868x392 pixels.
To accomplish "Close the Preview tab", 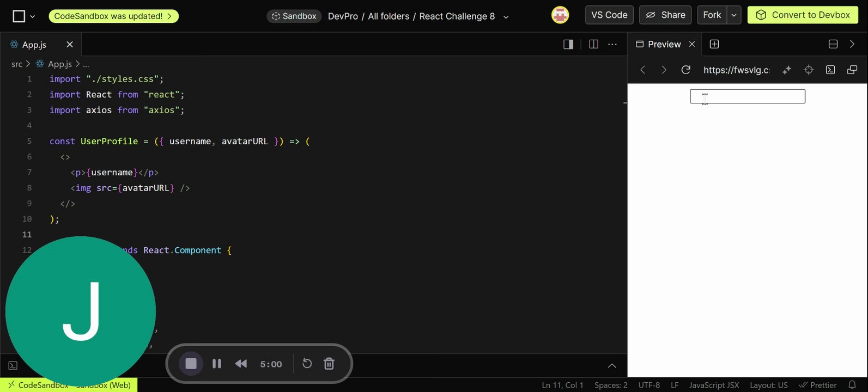I will tap(692, 44).
